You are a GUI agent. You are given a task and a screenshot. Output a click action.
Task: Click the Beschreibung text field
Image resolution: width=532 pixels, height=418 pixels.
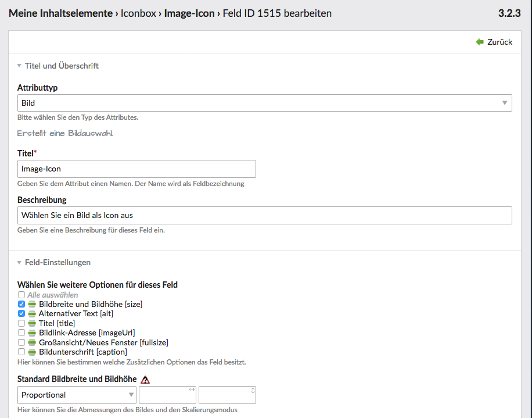[x=264, y=216]
